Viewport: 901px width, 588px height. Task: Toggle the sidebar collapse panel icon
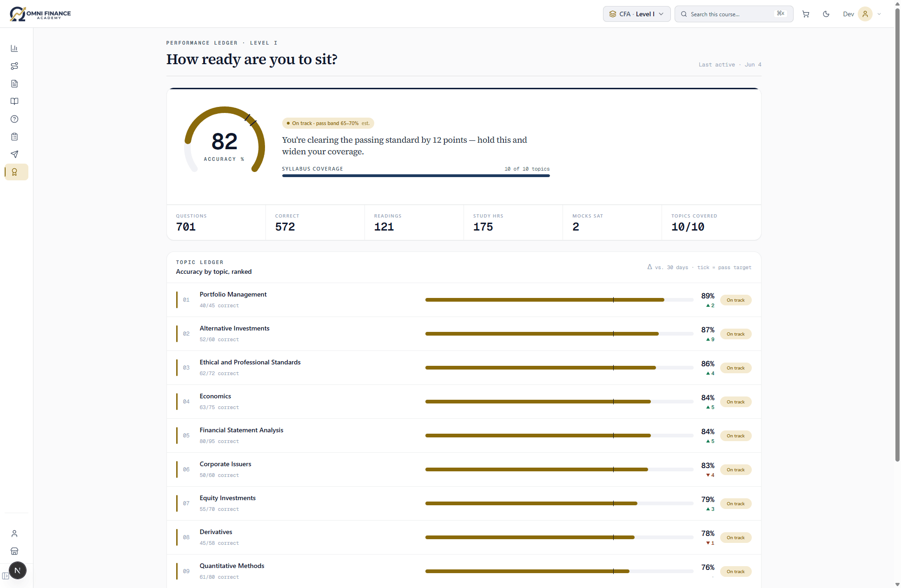[5, 576]
